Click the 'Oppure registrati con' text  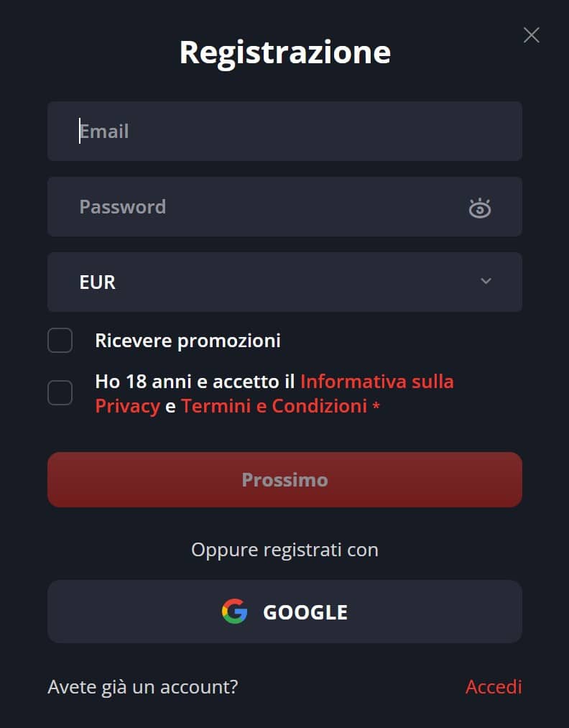coord(284,550)
